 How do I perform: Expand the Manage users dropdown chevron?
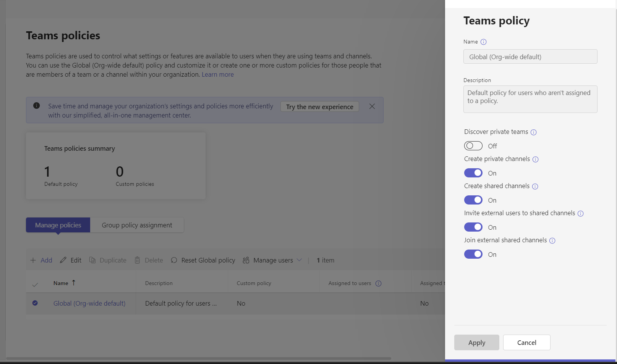[x=299, y=260]
